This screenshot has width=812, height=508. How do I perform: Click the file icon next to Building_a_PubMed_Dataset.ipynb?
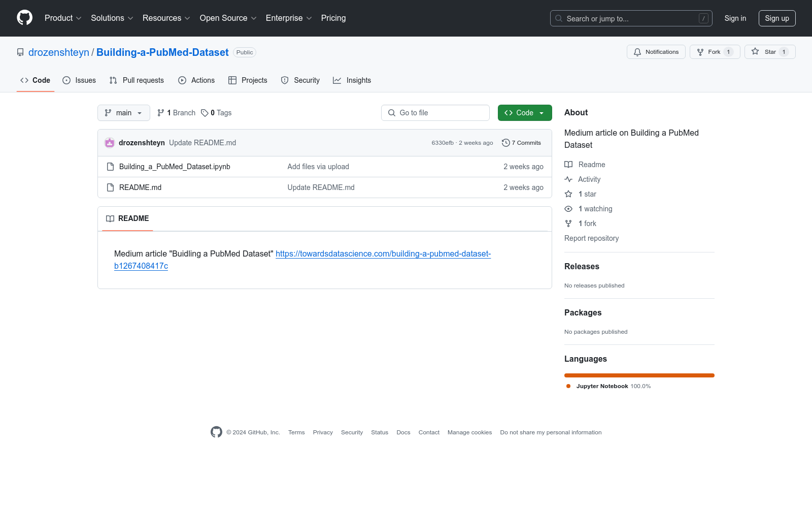pos(110,167)
